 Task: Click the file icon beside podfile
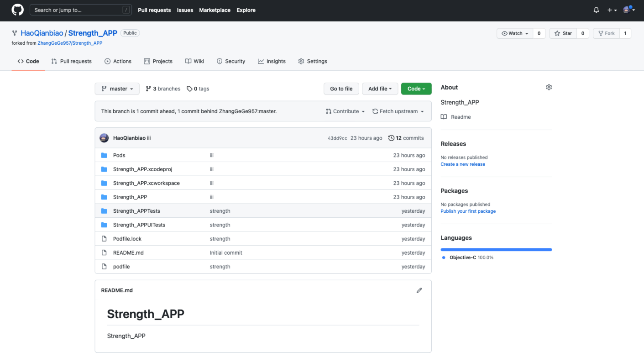pyautogui.click(x=104, y=267)
